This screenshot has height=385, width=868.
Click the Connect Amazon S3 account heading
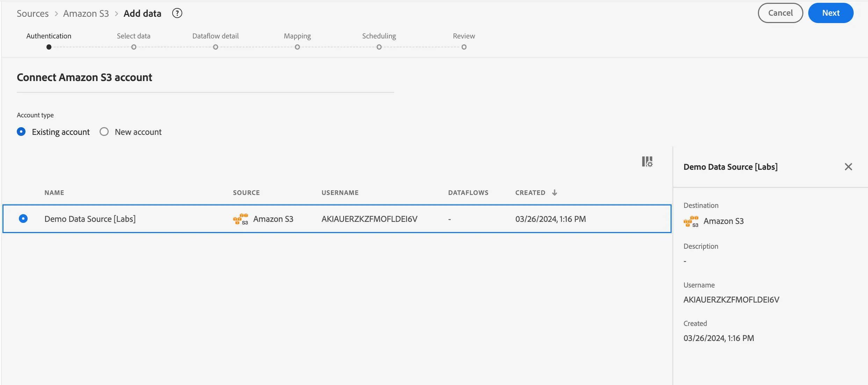click(85, 77)
